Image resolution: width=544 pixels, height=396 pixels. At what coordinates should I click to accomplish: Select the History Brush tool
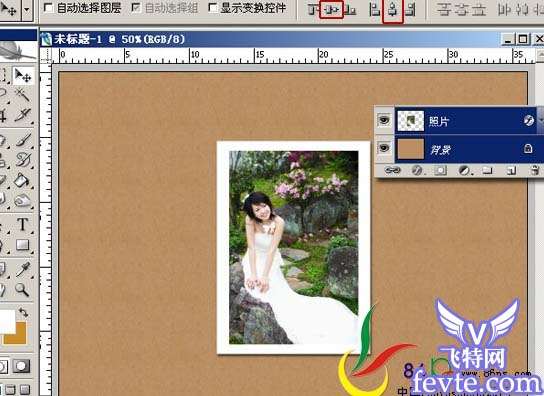23,160
